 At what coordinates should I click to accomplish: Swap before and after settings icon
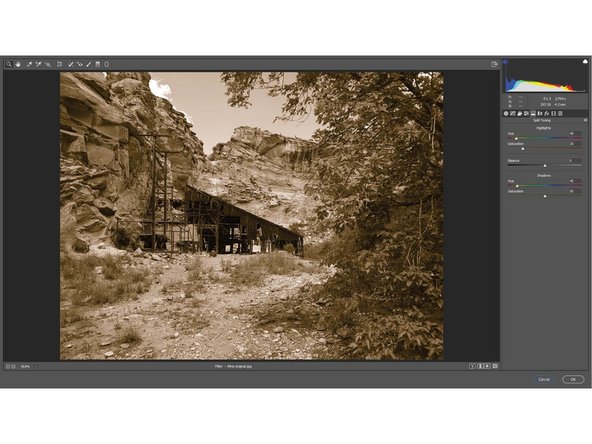(x=480, y=366)
